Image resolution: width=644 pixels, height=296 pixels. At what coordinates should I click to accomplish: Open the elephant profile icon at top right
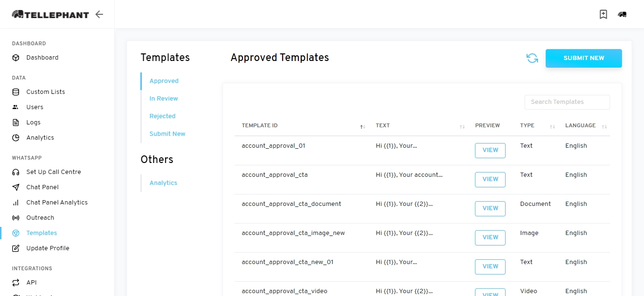pos(622,14)
